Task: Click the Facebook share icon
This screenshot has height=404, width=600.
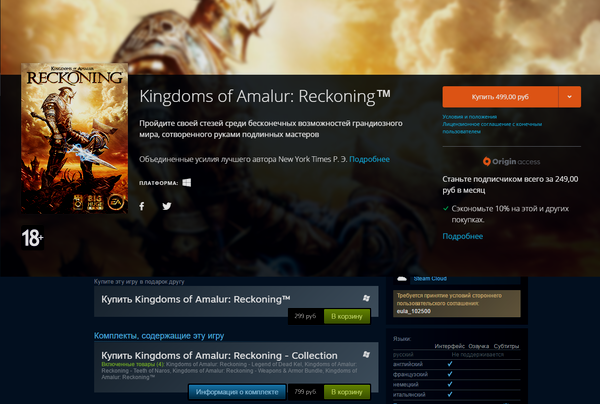Action: (x=142, y=206)
